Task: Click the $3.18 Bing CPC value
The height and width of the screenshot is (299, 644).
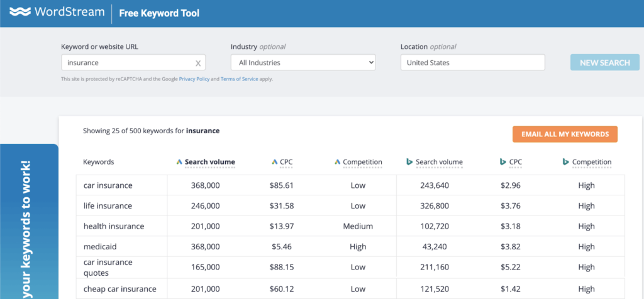Action: [511, 226]
